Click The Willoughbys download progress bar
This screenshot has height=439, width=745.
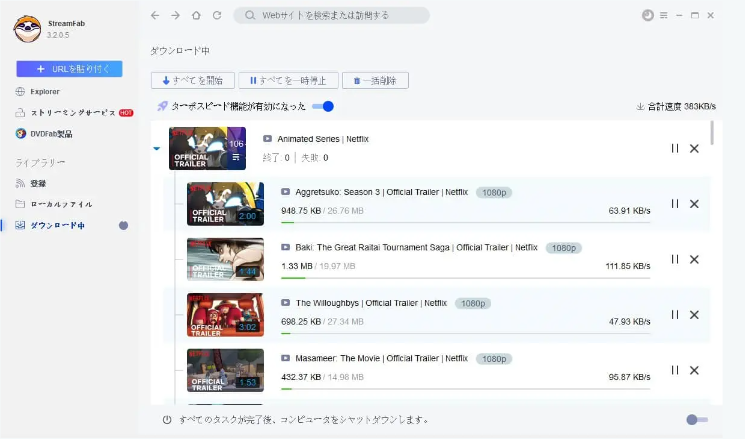pyautogui.click(x=466, y=333)
